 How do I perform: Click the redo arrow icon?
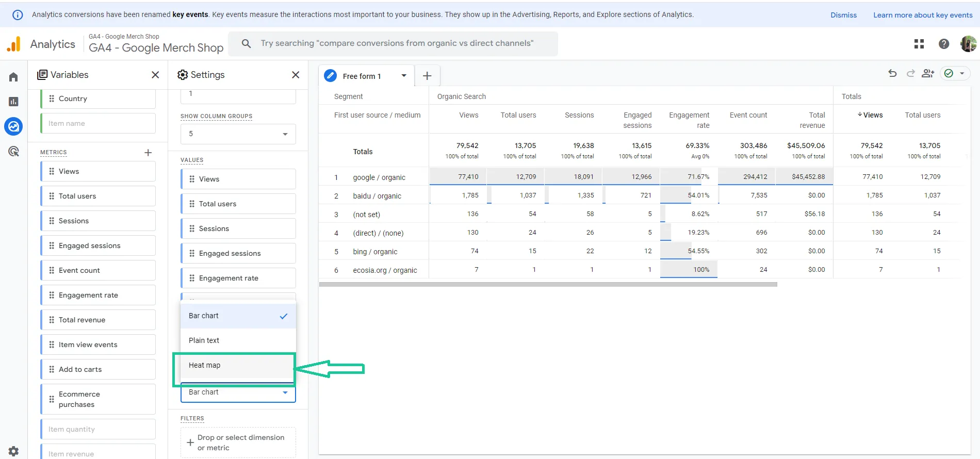coord(910,73)
